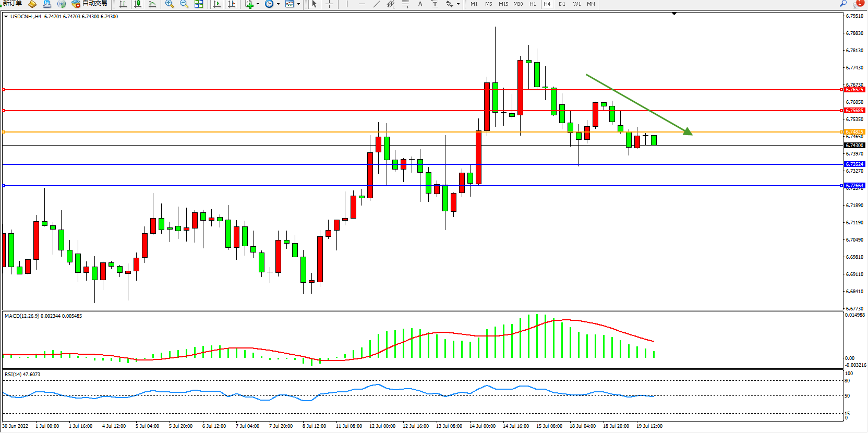Viewport: 868px width, 433px height.
Task: Pick the trendline drawing tool
Action: pos(377,4)
